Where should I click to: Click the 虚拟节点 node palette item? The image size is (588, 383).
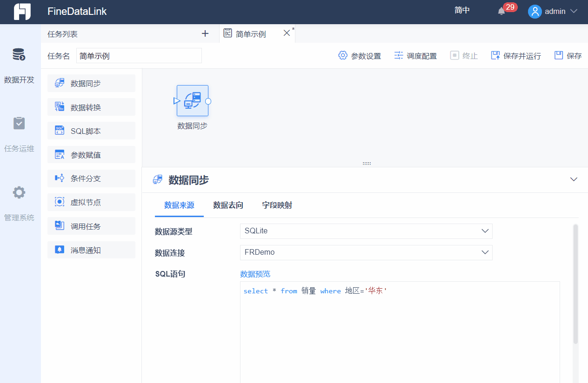(91, 202)
